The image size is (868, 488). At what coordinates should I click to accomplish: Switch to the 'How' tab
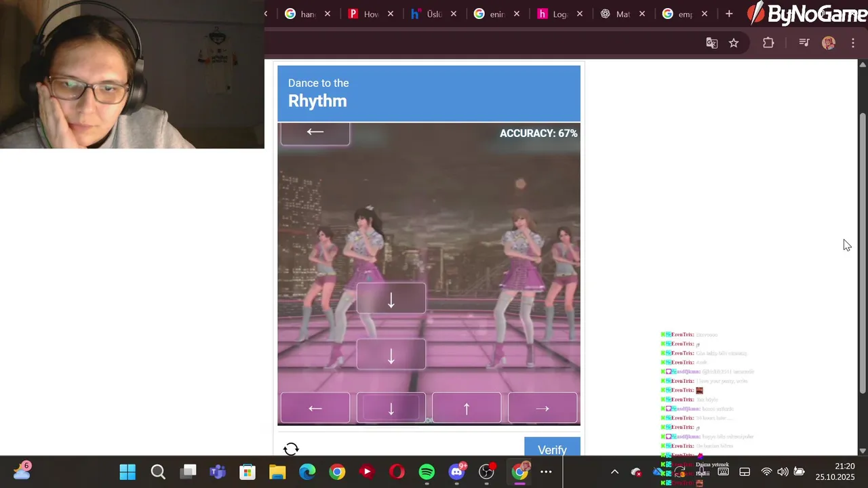click(x=363, y=14)
